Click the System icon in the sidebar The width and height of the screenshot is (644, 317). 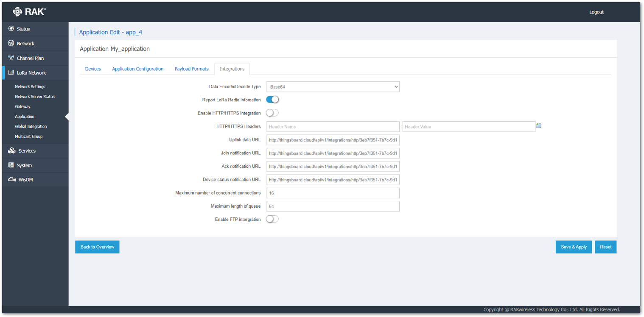11,165
